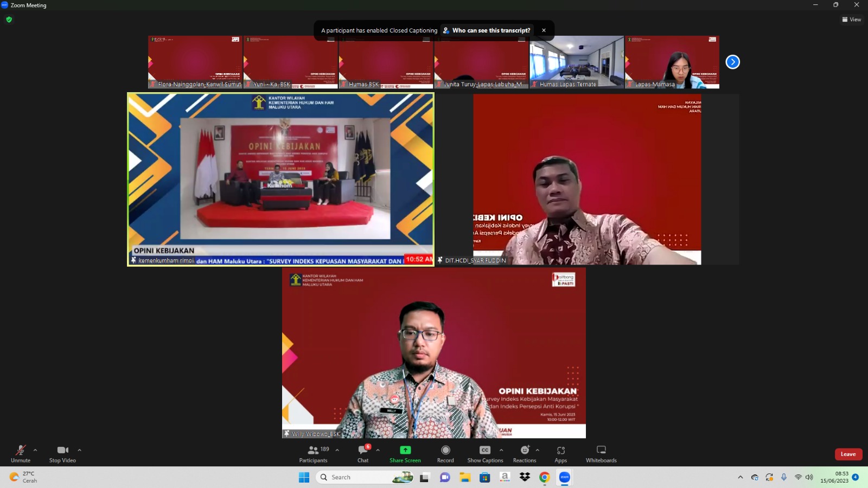This screenshot has width=868, height=488.
Task: Open the View layout menu
Action: click(851, 20)
